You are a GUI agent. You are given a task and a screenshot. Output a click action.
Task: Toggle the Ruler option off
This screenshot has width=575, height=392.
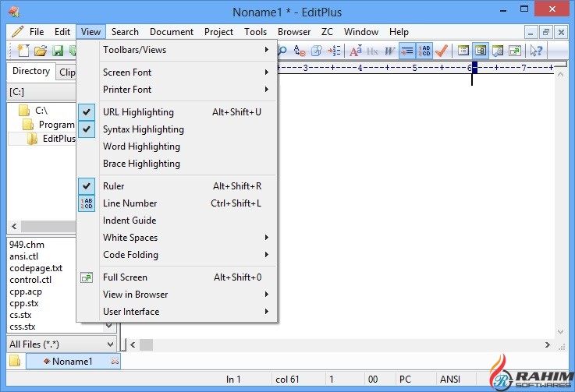pyautogui.click(x=177, y=186)
